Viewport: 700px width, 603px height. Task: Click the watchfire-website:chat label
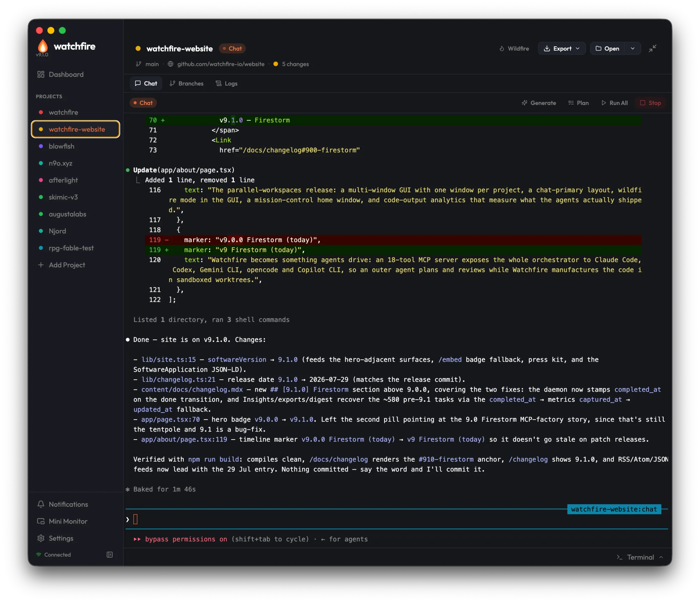[614, 509]
